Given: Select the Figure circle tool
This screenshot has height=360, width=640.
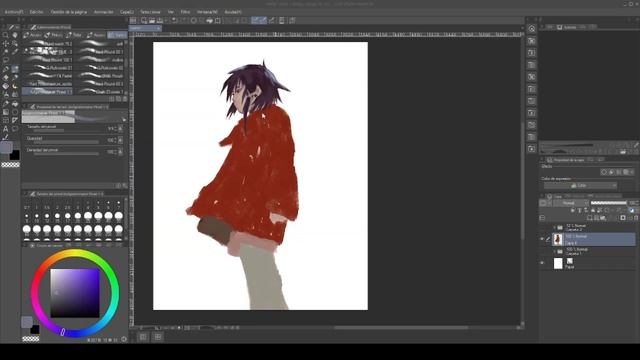Looking at the screenshot, I should 15,112.
